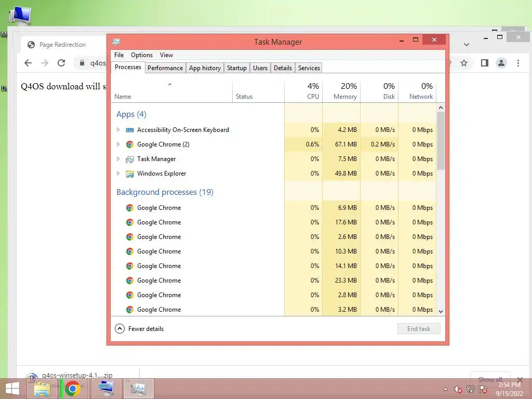Open the Options menu

(142, 55)
